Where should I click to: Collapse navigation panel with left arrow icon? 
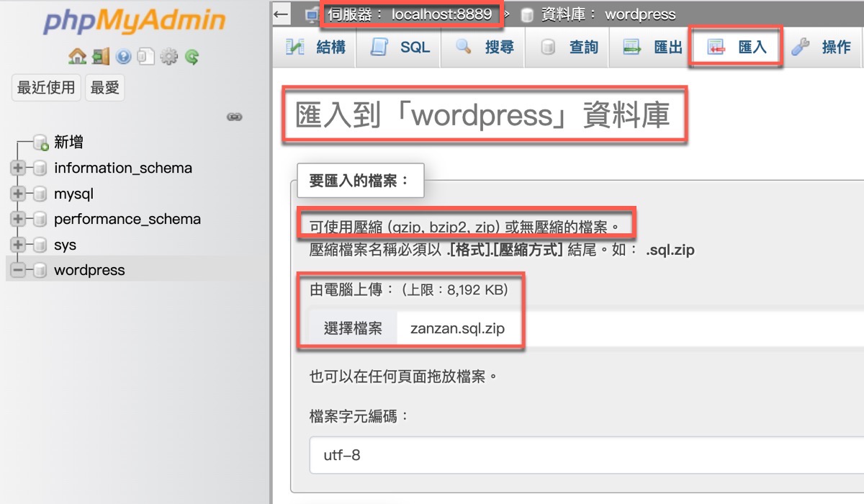[x=282, y=13]
